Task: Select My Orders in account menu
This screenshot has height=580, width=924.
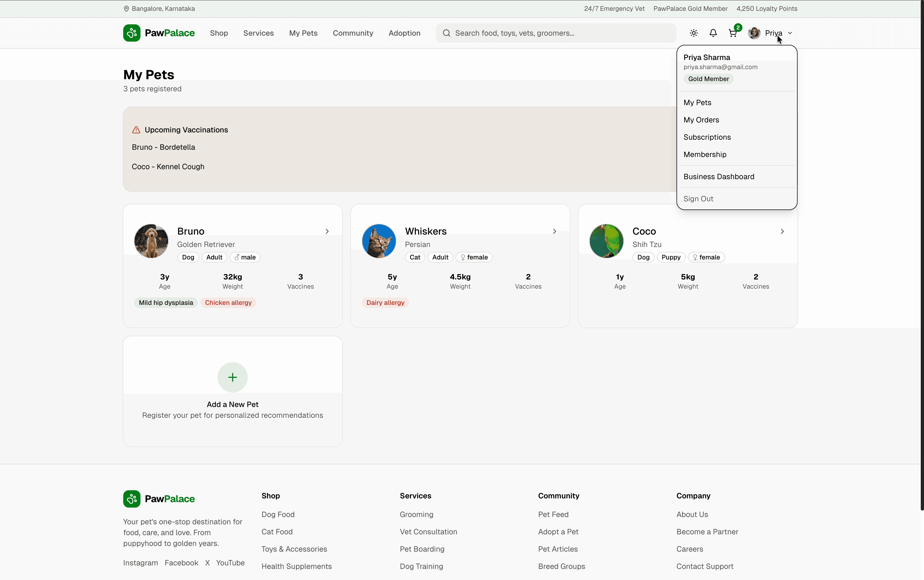Action: [x=701, y=120]
